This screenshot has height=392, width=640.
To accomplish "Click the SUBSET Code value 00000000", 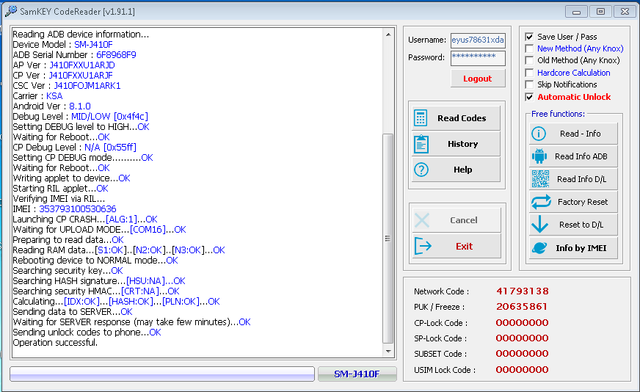I will click(522, 354).
